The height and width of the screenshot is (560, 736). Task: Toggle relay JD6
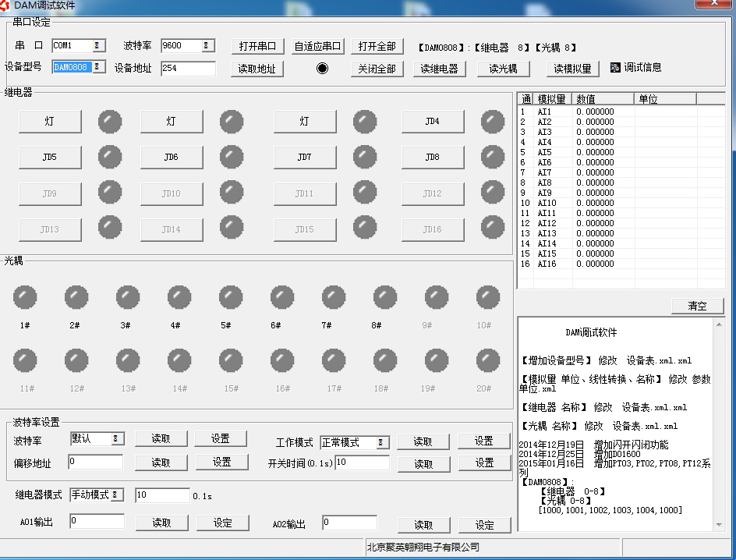click(x=171, y=158)
